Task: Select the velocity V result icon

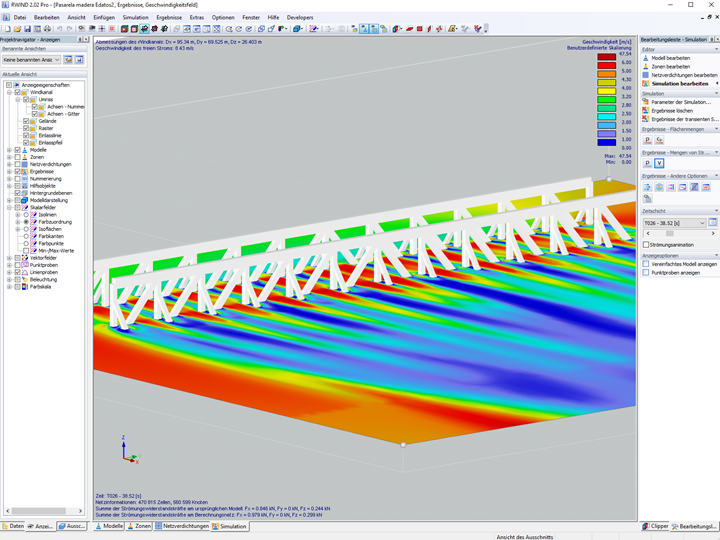Action: click(659, 163)
